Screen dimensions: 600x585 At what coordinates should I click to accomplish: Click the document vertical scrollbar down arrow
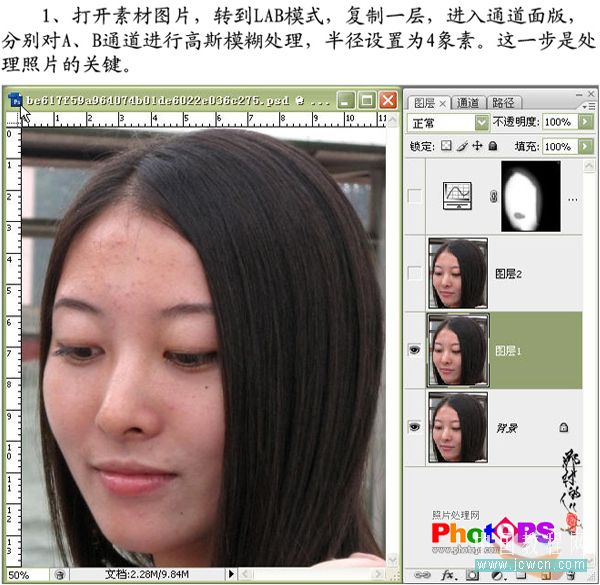(x=393, y=560)
